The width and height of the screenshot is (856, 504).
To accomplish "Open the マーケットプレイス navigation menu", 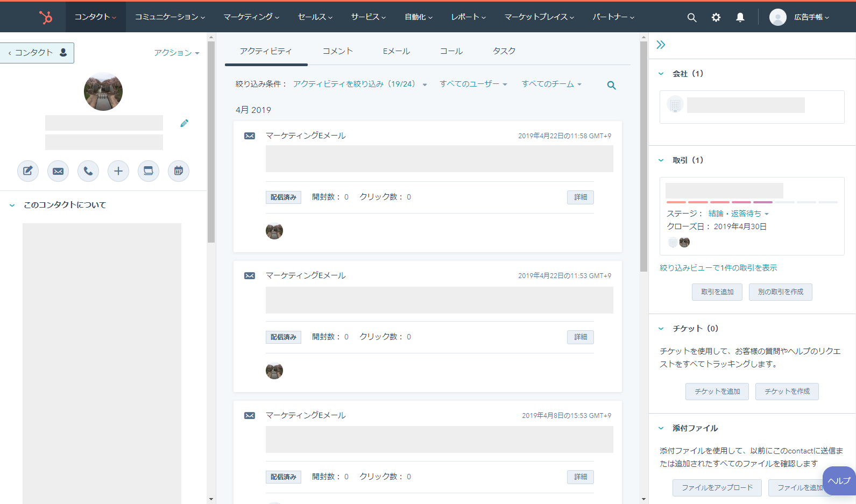I will pyautogui.click(x=539, y=17).
